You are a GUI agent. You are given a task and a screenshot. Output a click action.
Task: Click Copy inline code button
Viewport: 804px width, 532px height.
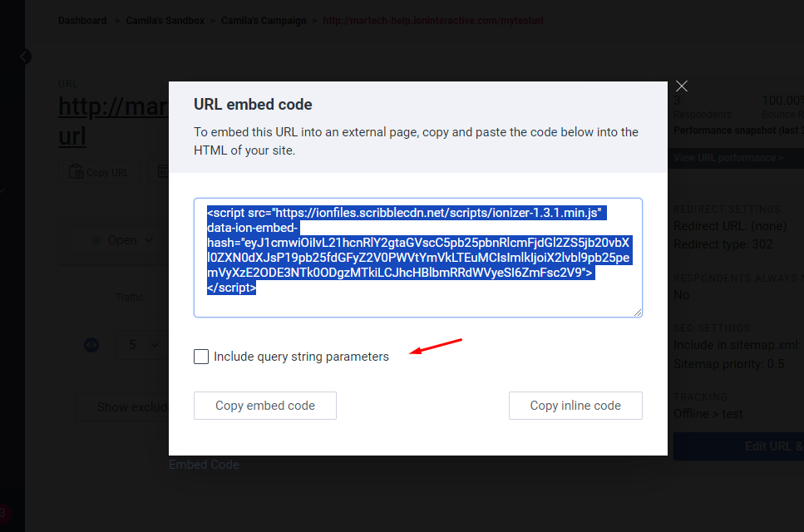(x=575, y=406)
